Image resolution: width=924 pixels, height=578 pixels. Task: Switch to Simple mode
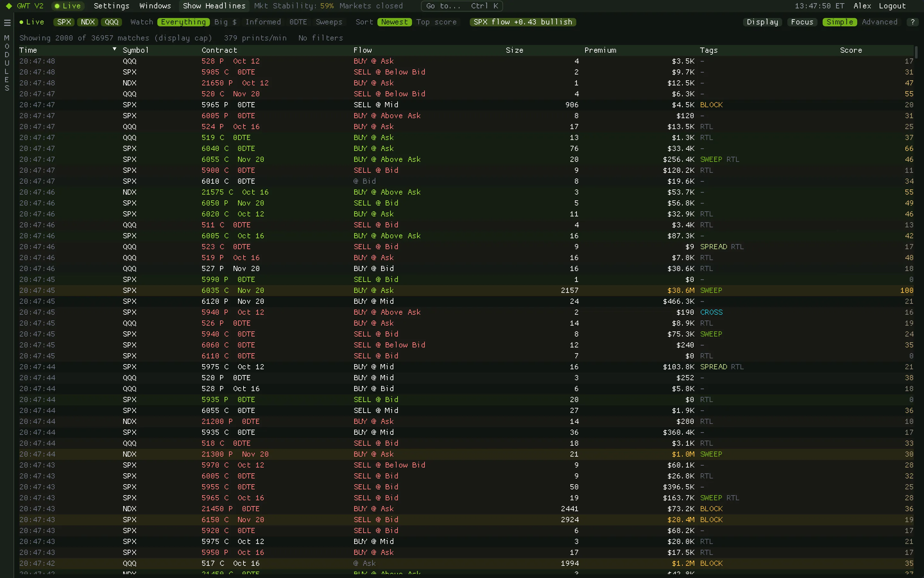point(840,22)
